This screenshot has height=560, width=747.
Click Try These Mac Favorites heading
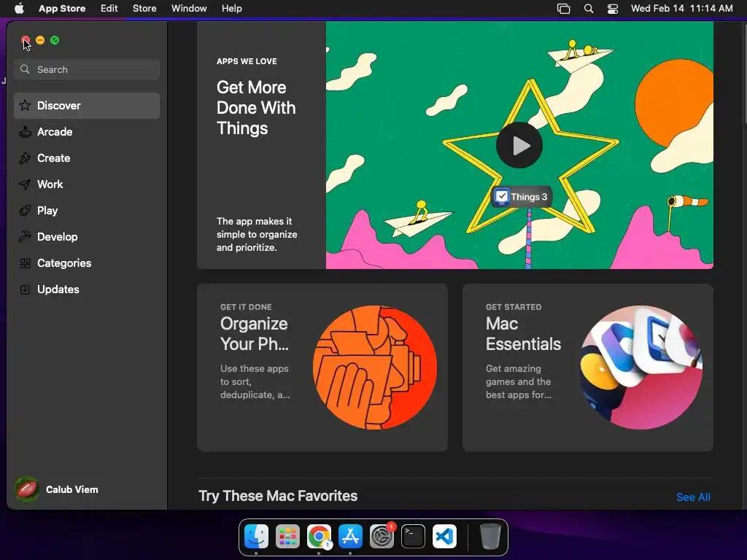(278, 496)
